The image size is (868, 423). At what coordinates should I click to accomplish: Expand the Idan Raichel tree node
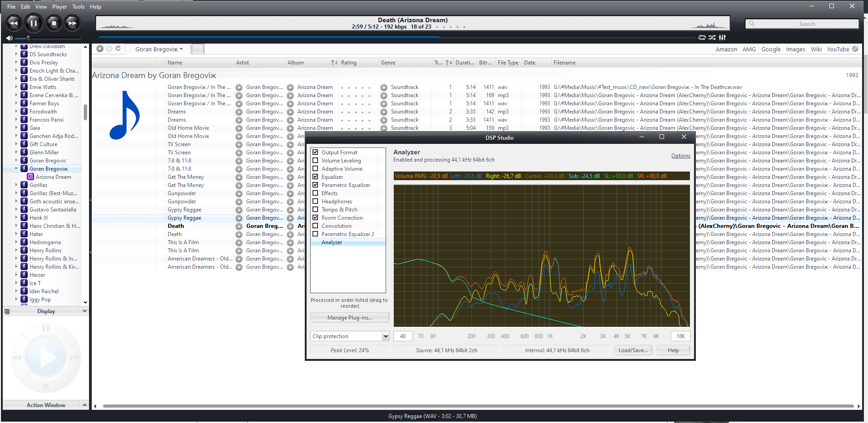tap(16, 291)
